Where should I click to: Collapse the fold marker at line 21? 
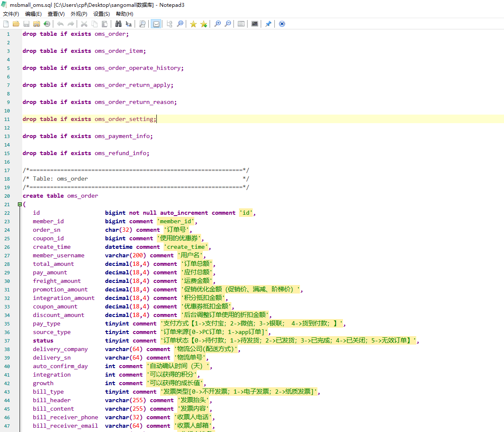click(x=20, y=204)
